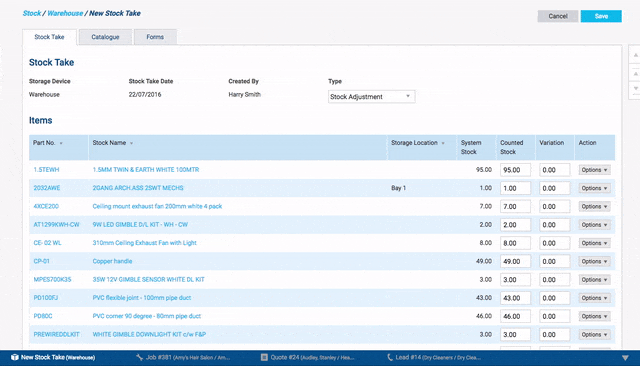
Task: Open Options menu for 1.5TEWH row
Action: coord(594,170)
